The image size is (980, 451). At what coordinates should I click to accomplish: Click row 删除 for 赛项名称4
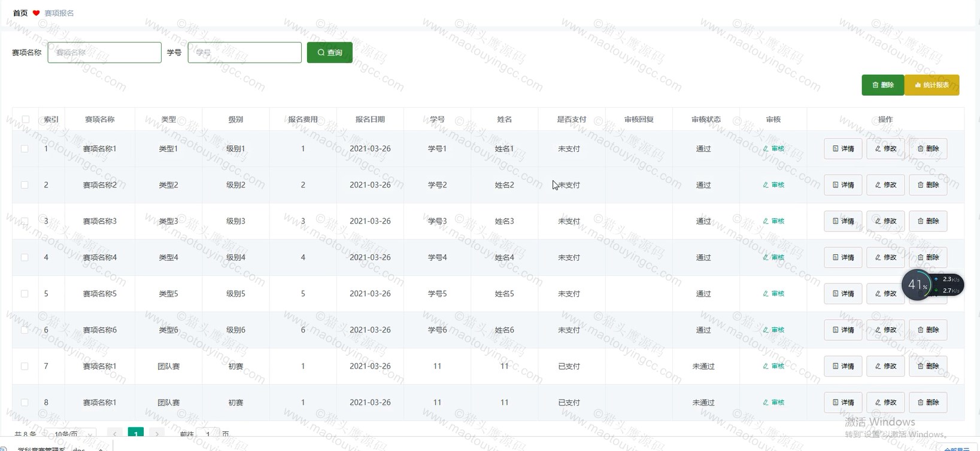pos(928,257)
